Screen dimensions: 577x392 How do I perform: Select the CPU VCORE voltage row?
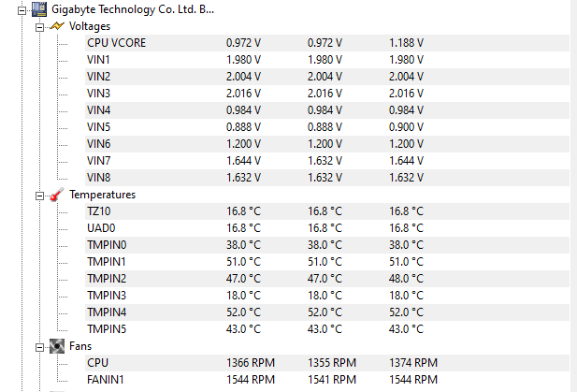pos(327,43)
